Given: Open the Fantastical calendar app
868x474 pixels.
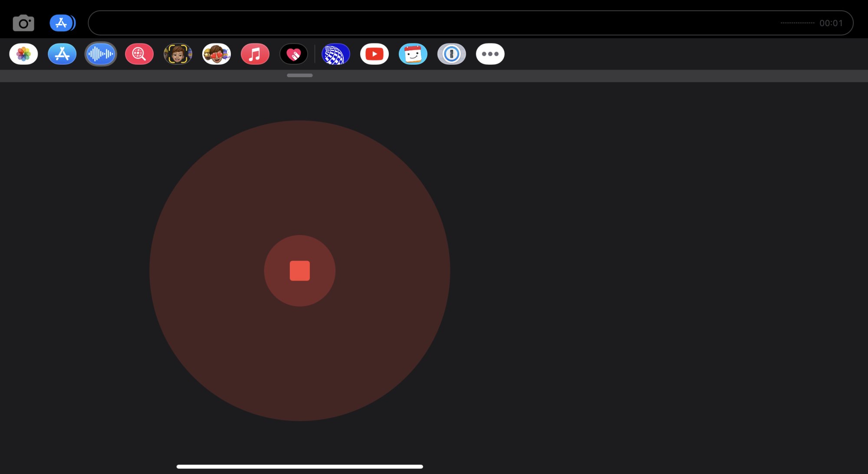Looking at the screenshot, I should pos(413,54).
